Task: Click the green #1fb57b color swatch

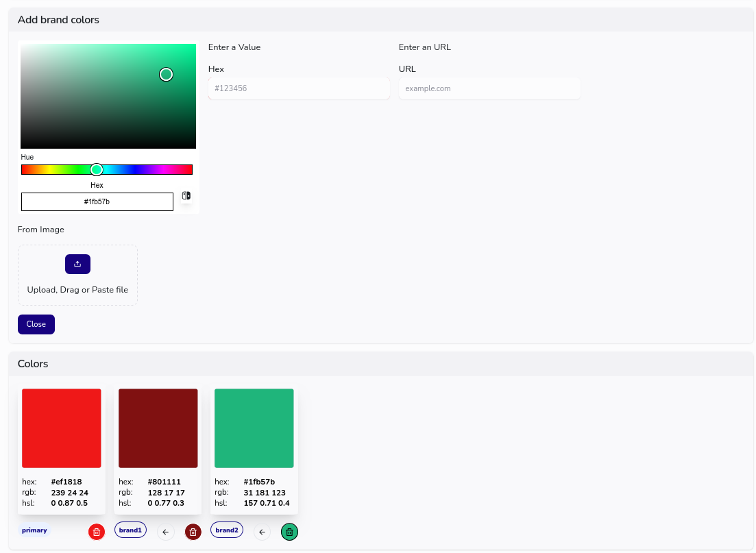Action: pyautogui.click(x=254, y=428)
